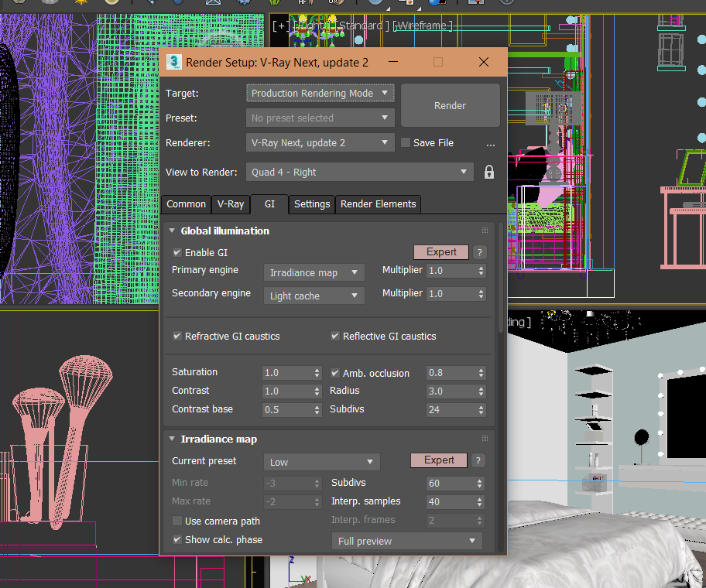The height and width of the screenshot is (588, 706).
Task: Open the Target Production Rendering Mode dropdown
Action: click(x=320, y=93)
